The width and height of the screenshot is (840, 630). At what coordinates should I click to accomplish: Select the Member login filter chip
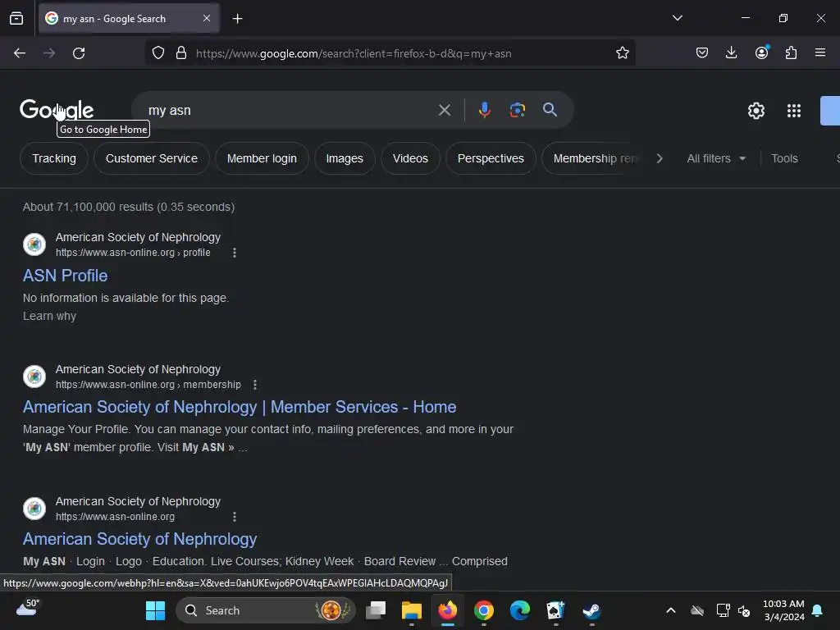[x=262, y=158]
